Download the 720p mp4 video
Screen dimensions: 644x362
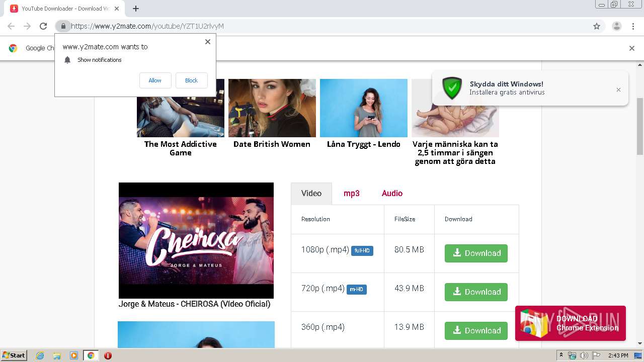[x=476, y=292]
